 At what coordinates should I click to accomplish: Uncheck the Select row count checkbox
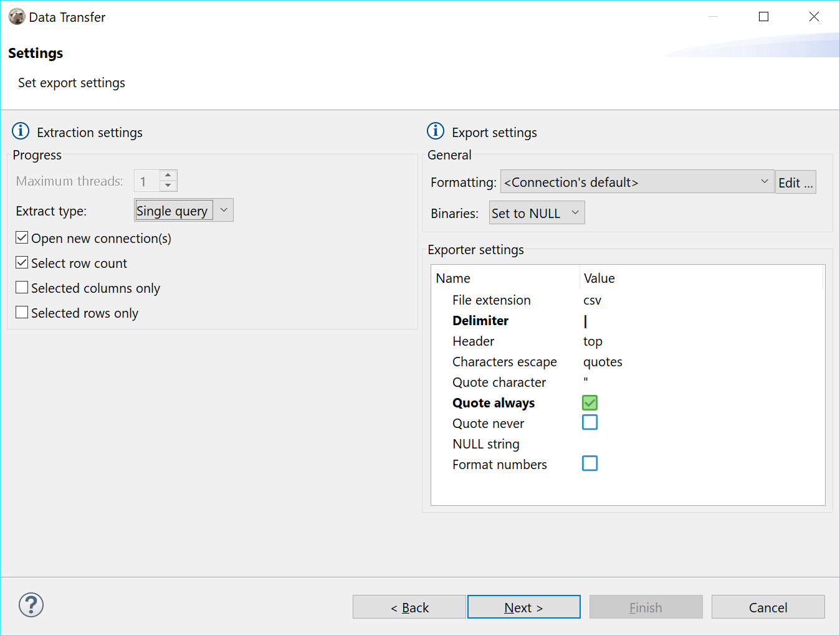22,262
